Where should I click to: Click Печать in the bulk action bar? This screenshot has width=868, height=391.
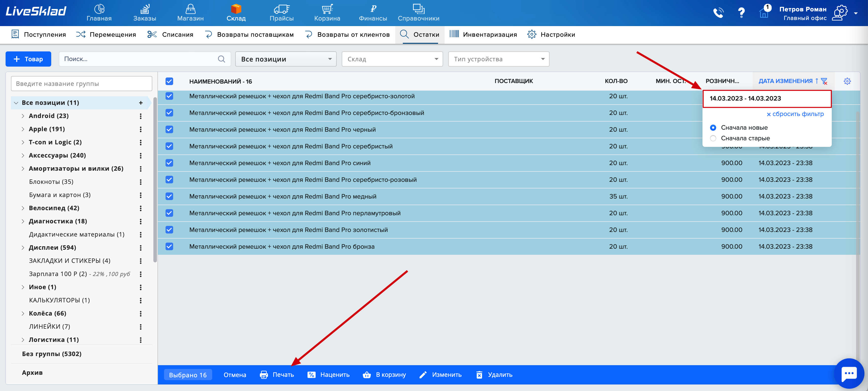277,375
